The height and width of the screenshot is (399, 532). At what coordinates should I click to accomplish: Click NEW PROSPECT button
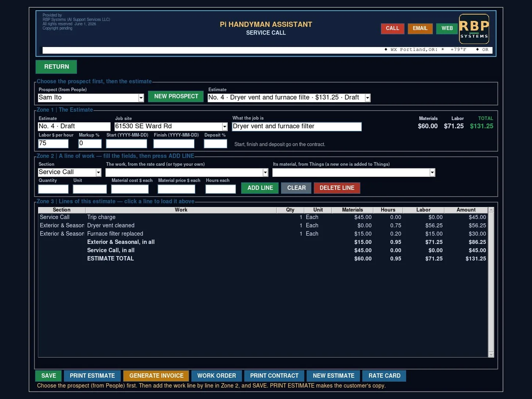pos(176,96)
